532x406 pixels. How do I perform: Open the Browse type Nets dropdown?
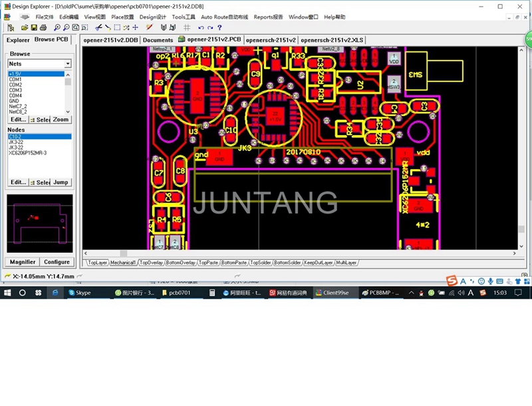point(68,63)
